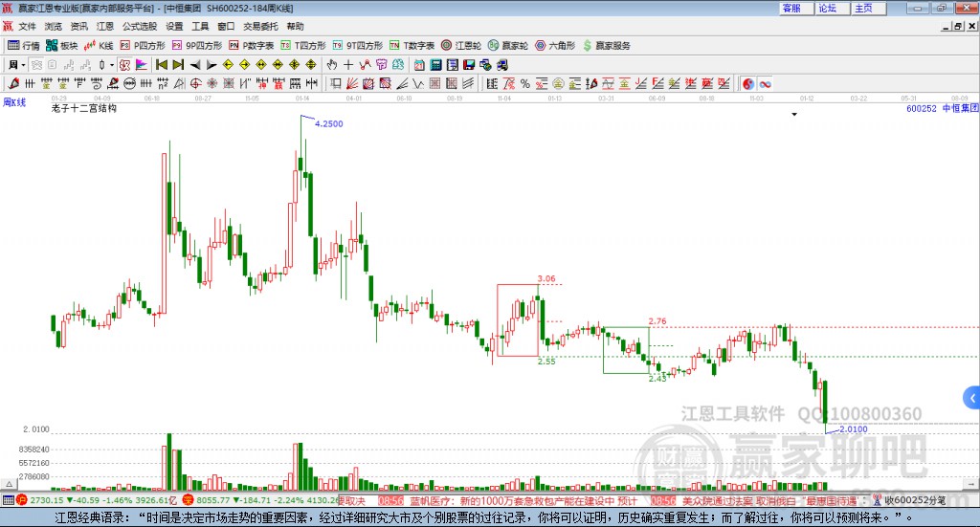Open the 工具 menu

(x=200, y=26)
